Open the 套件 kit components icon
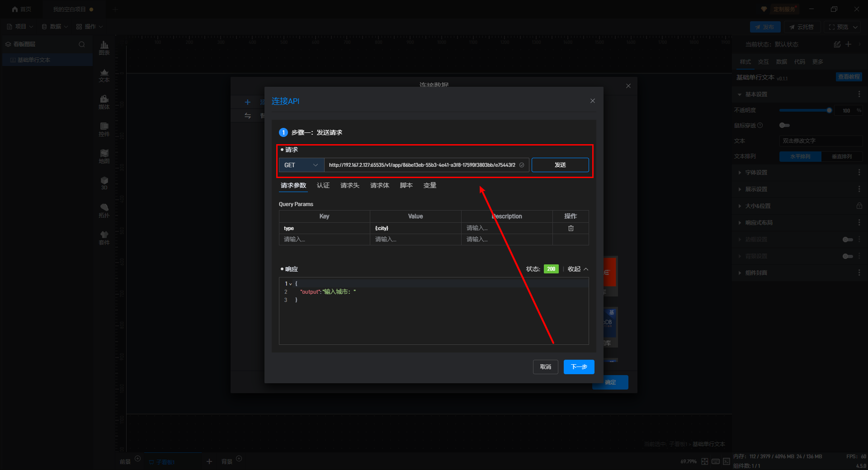 point(104,237)
